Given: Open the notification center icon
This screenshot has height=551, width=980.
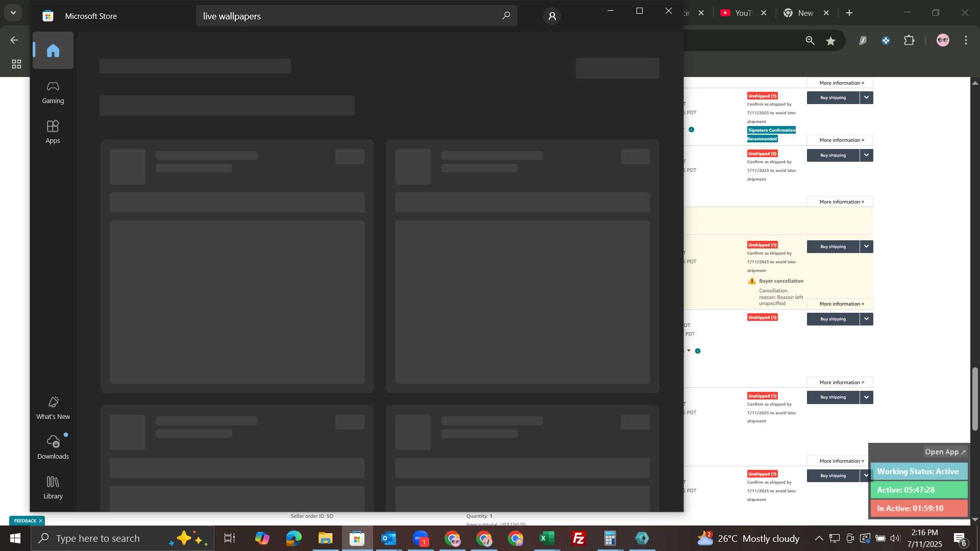Looking at the screenshot, I should [x=960, y=538].
